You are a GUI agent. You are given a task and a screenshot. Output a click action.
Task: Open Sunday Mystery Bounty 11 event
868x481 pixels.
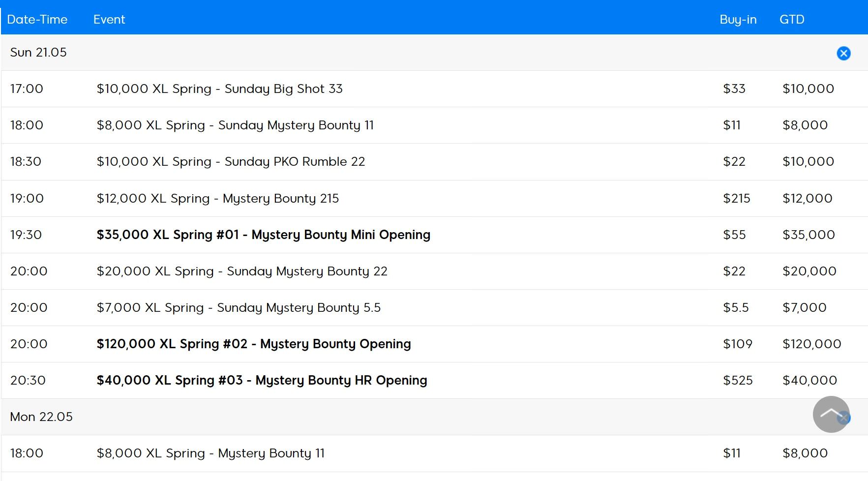235,125
